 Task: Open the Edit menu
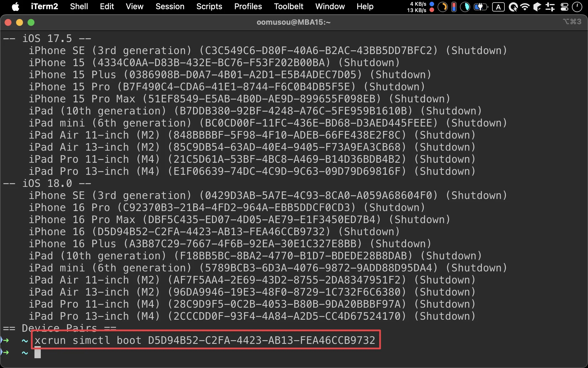(x=107, y=6)
